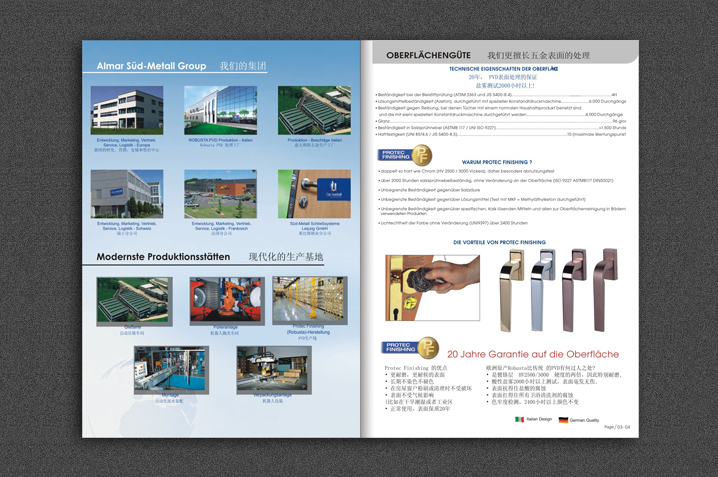
Task: Click the '我们的集团' Chinese heading
Action: (243, 66)
